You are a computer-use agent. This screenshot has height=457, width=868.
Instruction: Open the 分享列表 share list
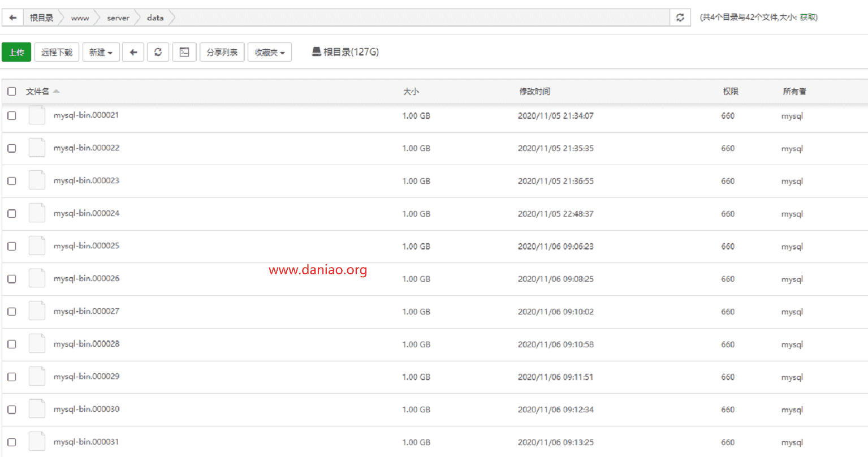click(222, 52)
